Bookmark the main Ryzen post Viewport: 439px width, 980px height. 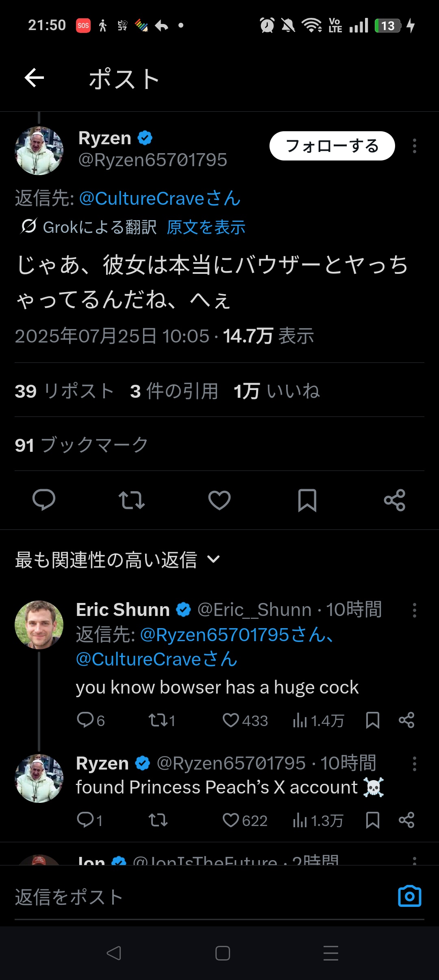tap(307, 500)
